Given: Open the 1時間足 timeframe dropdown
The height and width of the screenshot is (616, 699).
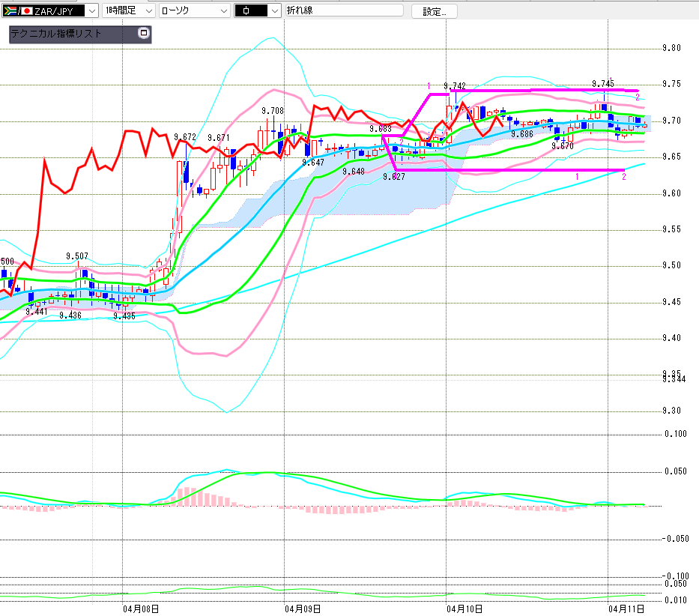Looking at the screenshot, I should coord(148,11).
